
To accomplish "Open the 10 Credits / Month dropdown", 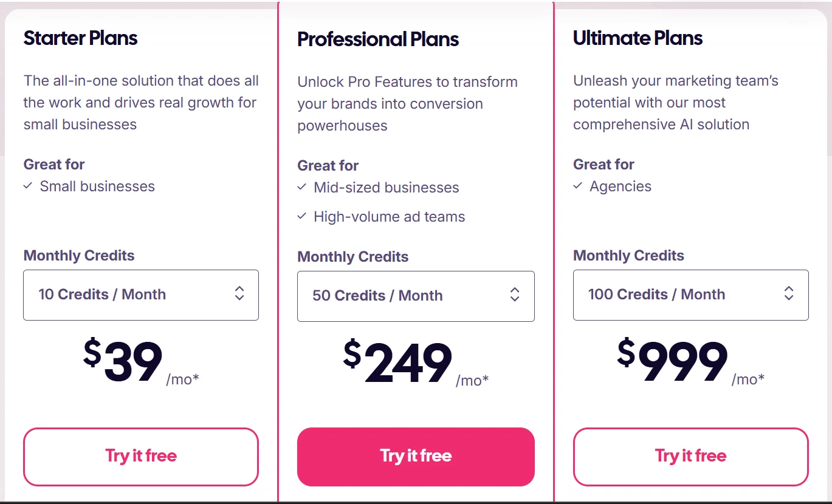I will (140, 295).
